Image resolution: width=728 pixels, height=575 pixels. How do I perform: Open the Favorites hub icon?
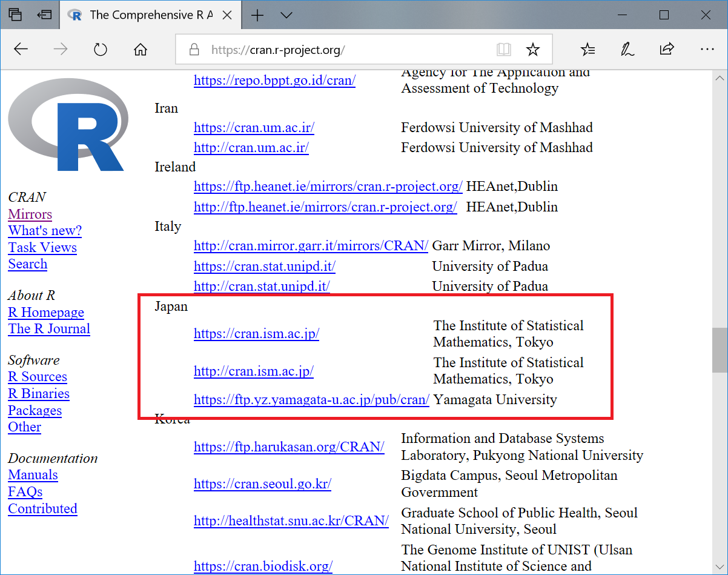587,50
